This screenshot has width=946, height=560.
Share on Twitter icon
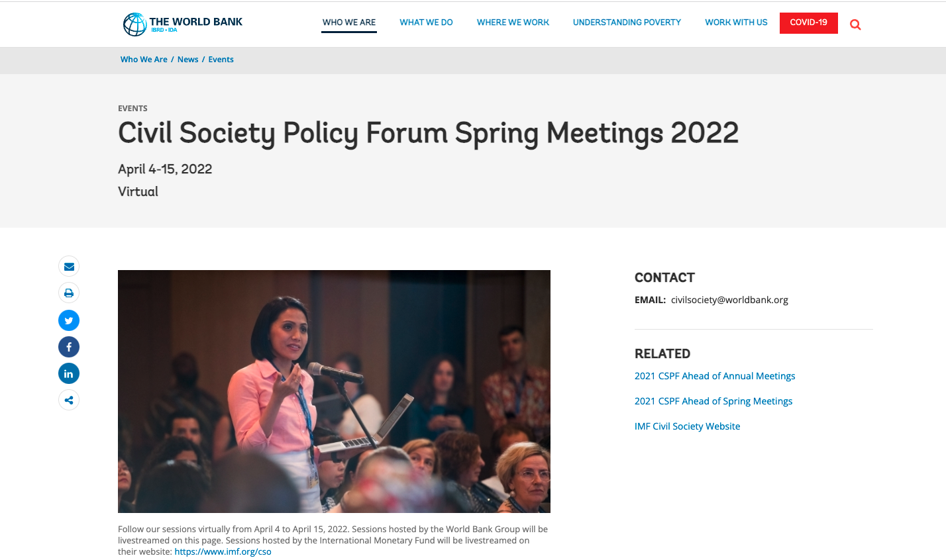(x=69, y=320)
